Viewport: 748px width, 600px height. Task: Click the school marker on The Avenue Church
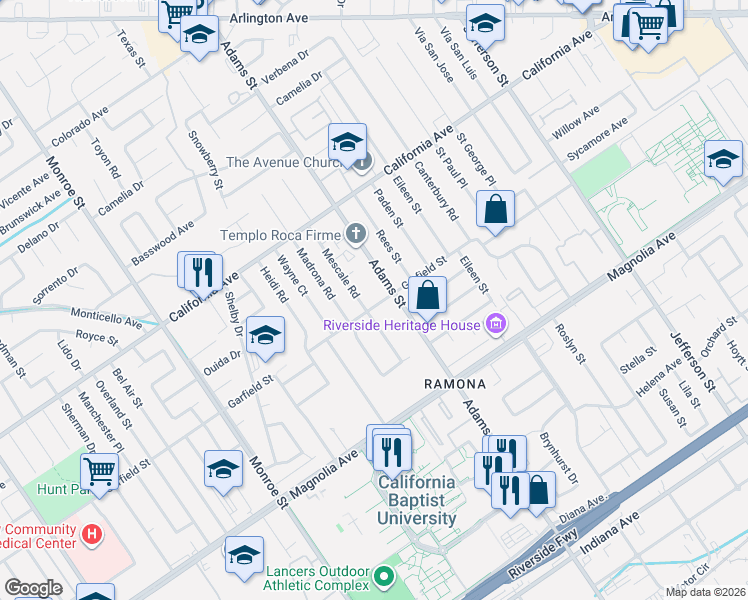coord(347,143)
